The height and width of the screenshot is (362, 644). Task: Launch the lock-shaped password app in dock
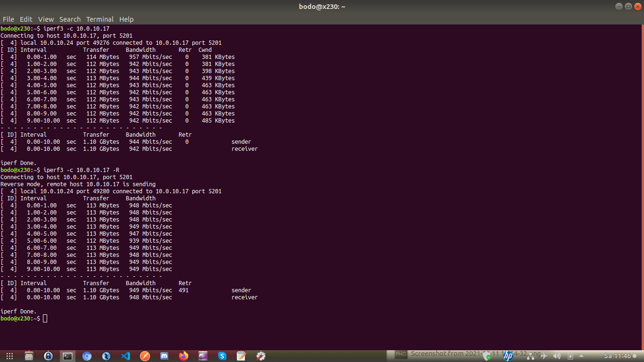(48, 356)
